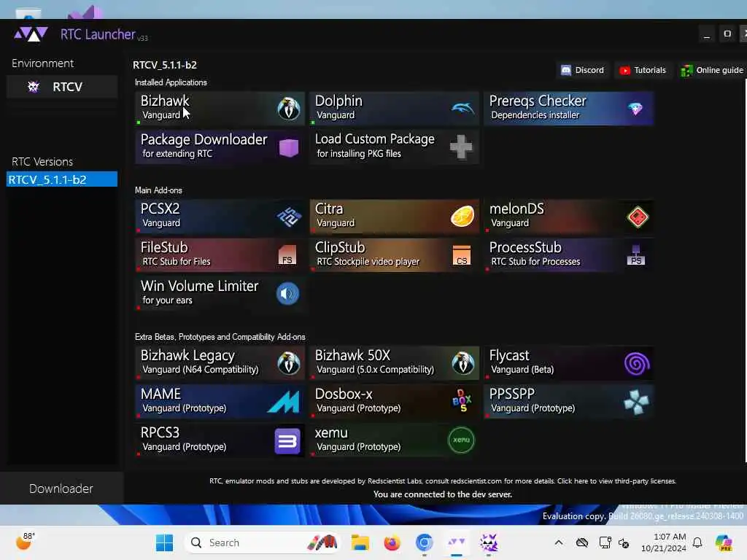Click the RPCS3 purple logo icon

coord(287,441)
